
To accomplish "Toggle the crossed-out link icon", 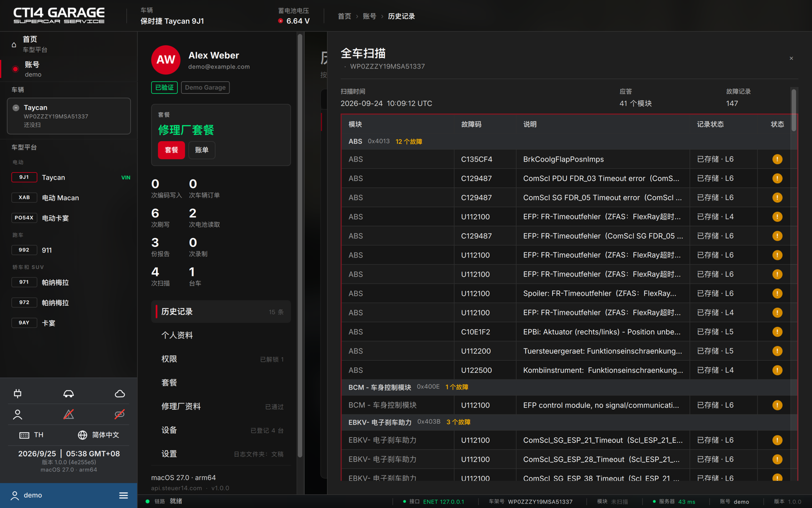I will click(x=120, y=415).
